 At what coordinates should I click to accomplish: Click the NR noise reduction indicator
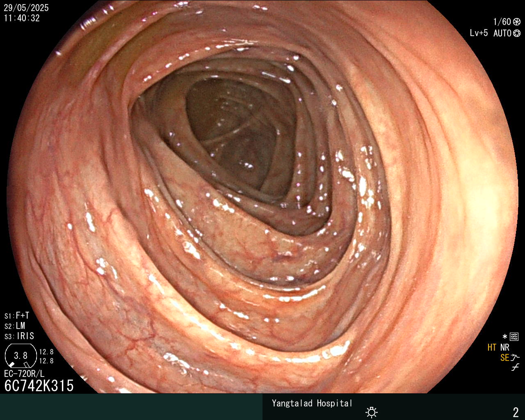point(504,347)
